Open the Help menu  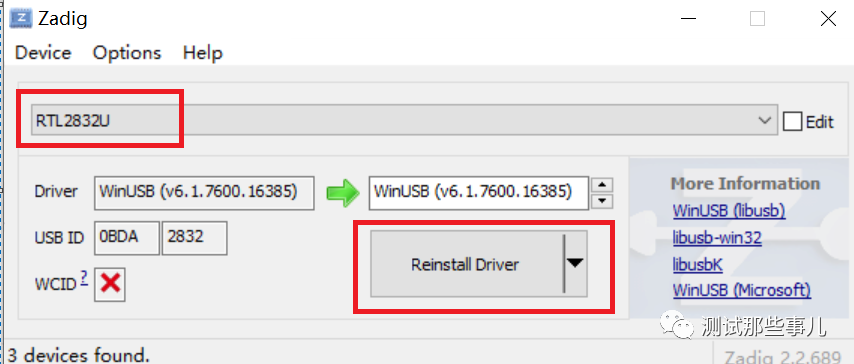[203, 53]
